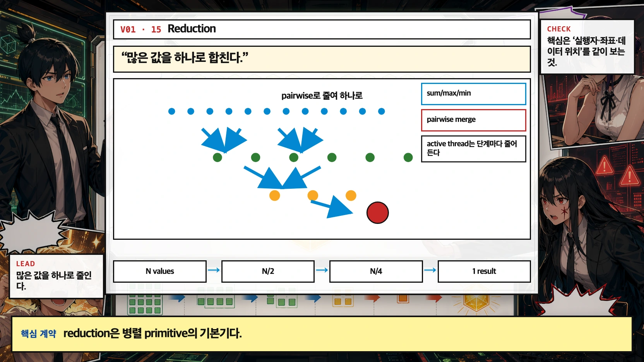This screenshot has height=362, width=644.
Task: Select the pairwise merge box
Action: pos(473,120)
